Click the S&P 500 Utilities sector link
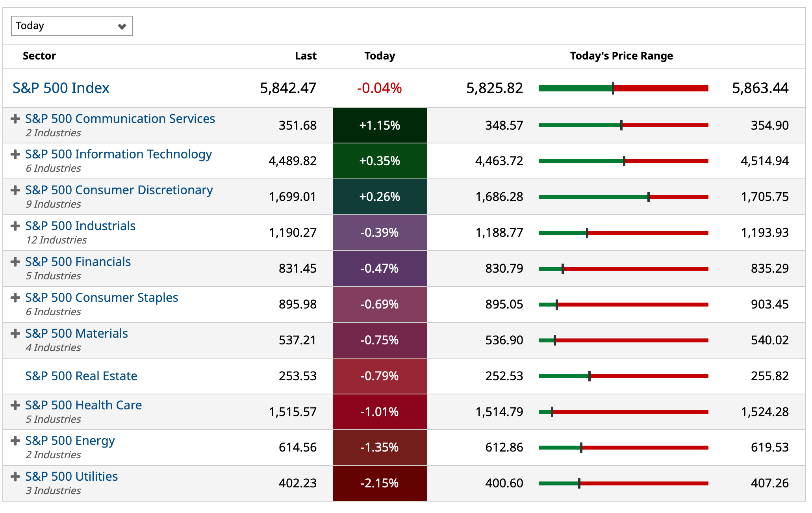 [x=71, y=476]
